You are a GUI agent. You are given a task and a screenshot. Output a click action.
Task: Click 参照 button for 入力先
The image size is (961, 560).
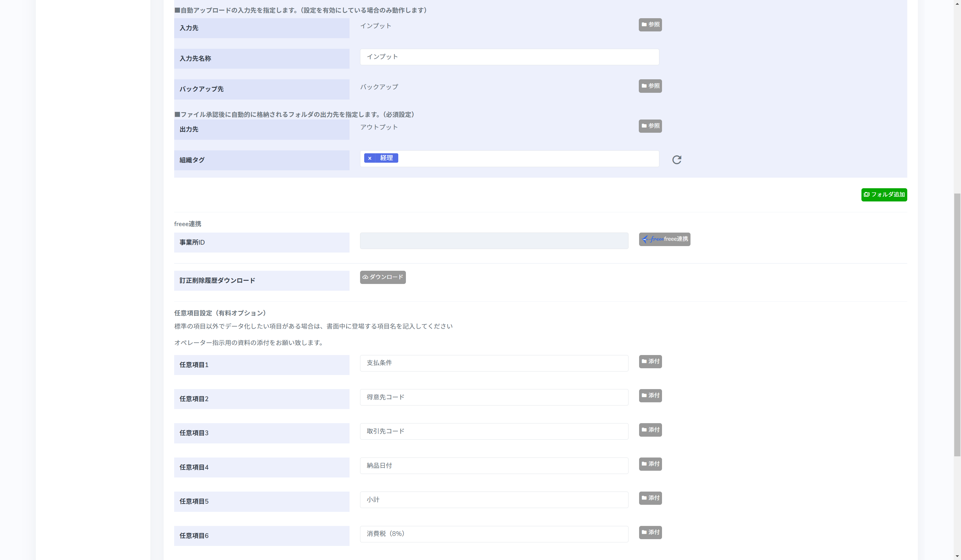[650, 25]
